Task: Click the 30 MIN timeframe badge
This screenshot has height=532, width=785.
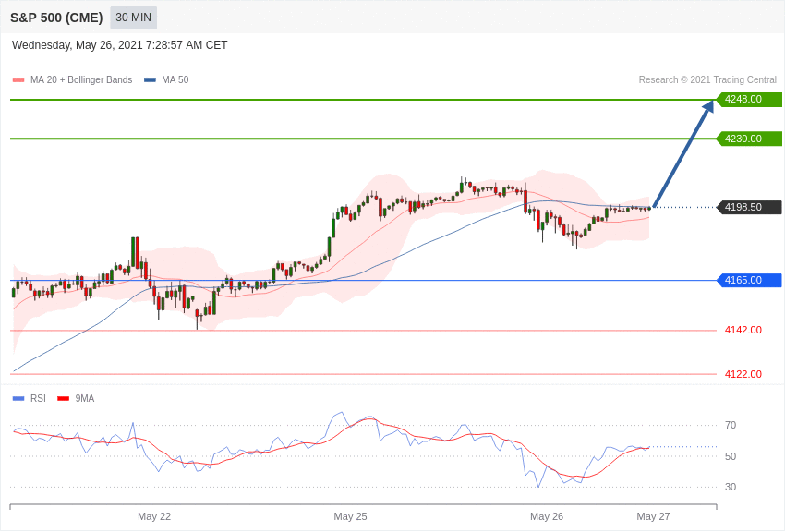Action: [x=133, y=18]
